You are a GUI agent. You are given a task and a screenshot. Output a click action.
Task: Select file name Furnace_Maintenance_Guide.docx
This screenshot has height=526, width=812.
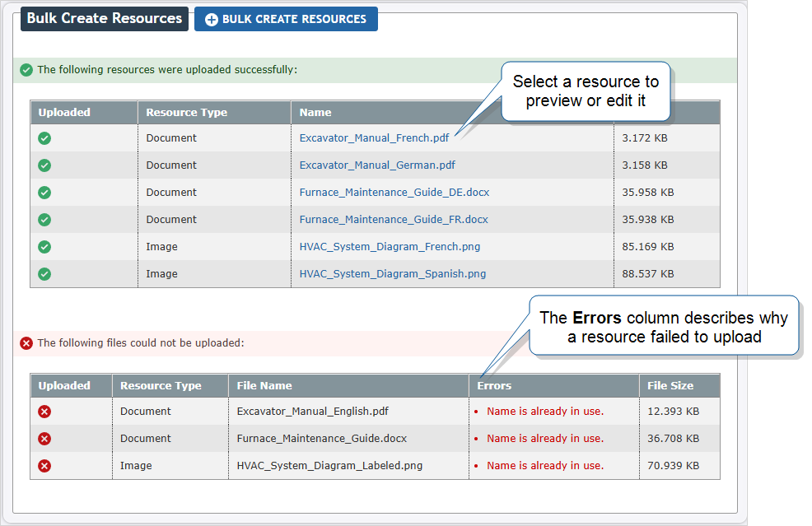(322, 439)
